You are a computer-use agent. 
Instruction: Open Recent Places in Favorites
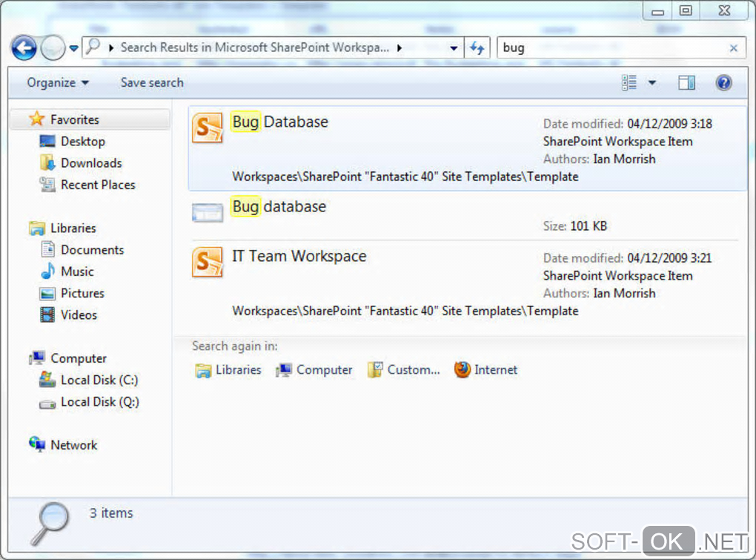pyautogui.click(x=98, y=185)
